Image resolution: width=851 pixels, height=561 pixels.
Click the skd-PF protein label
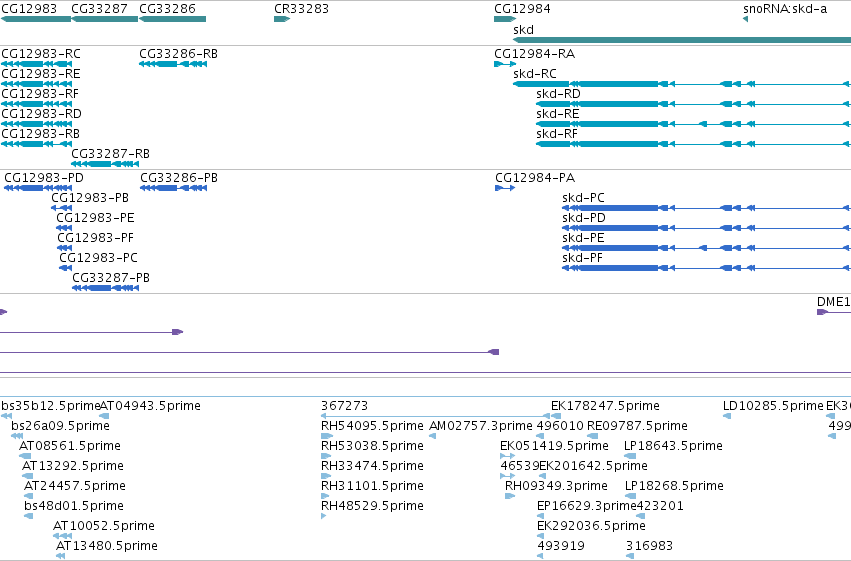point(582,258)
